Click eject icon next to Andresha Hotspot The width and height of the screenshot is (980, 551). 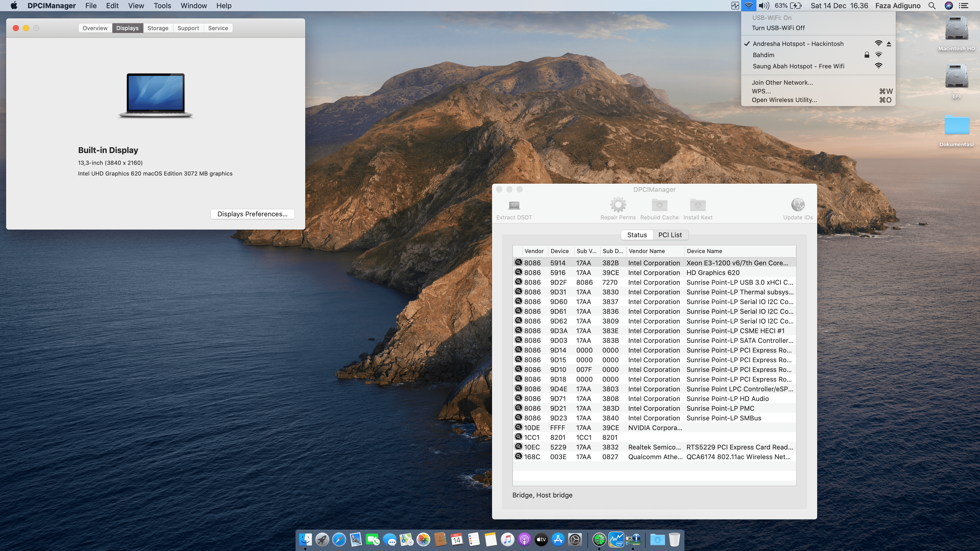point(889,44)
